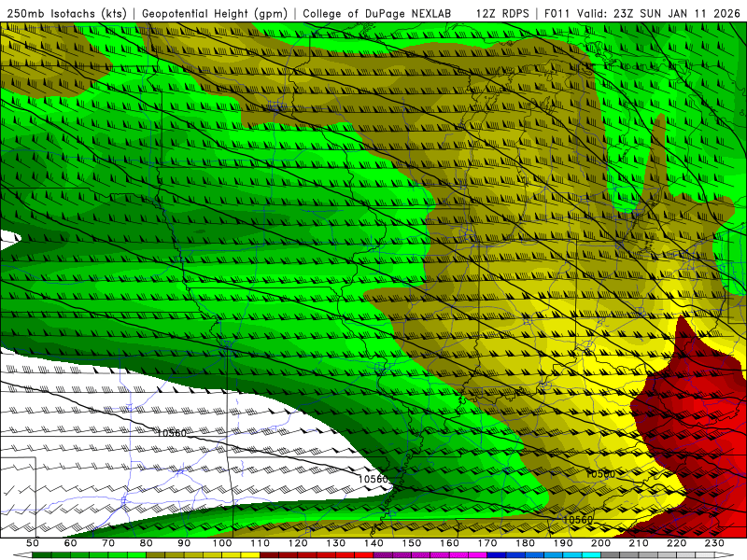Click the darkest green colorbar segment at 50
Image resolution: width=747 pixels, height=560 pixels.
coord(42,555)
